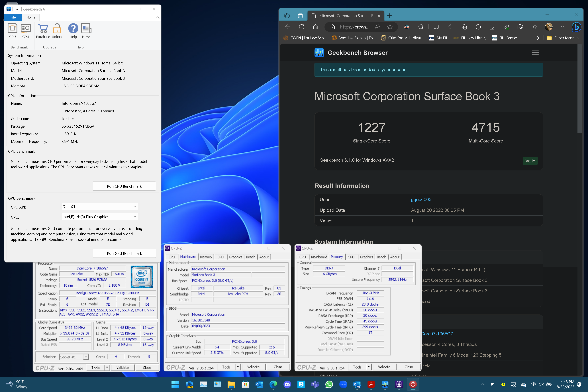Toggle Edge split screen icon
Screen dimensions: 588x392
coord(436,27)
